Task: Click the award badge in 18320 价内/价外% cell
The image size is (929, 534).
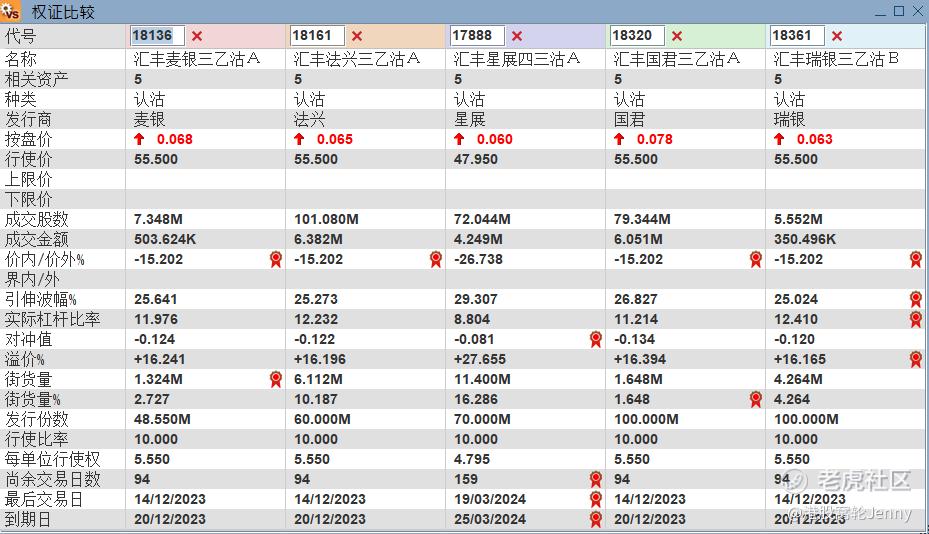Action: click(x=755, y=259)
